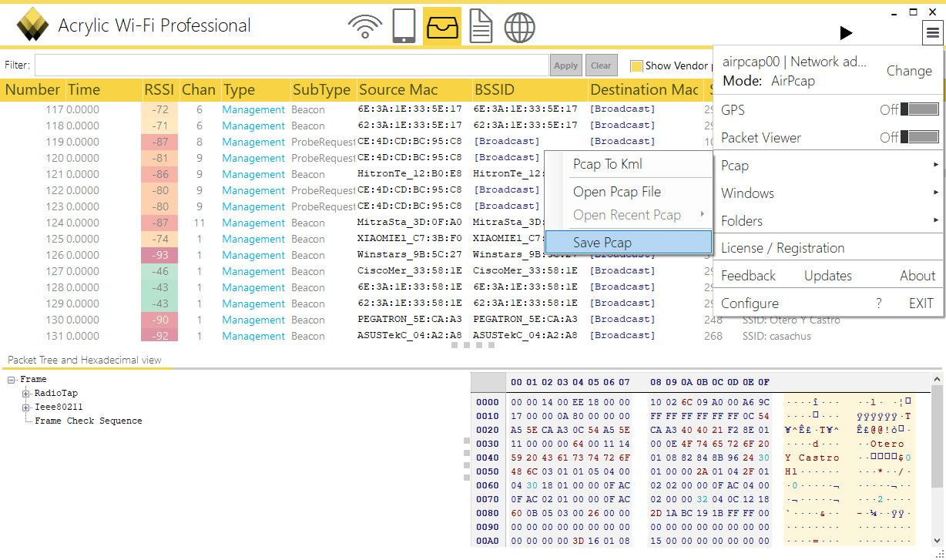Click the horizontal splitter grip dots

point(473,346)
